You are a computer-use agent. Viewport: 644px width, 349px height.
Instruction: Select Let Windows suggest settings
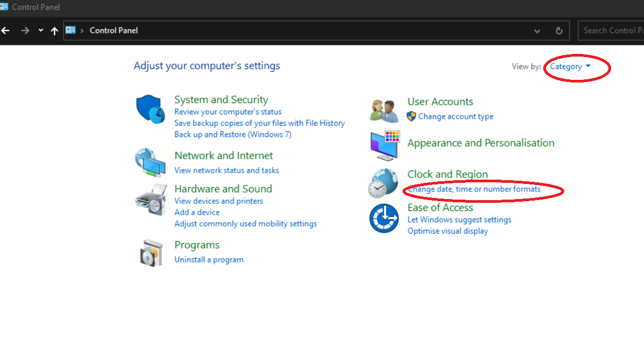459,220
